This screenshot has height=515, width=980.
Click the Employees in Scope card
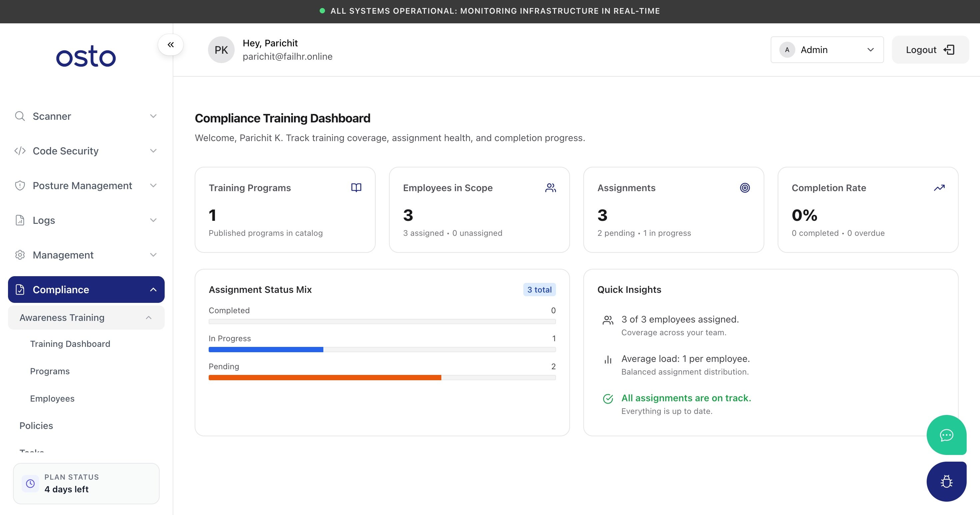pyautogui.click(x=479, y=210)
